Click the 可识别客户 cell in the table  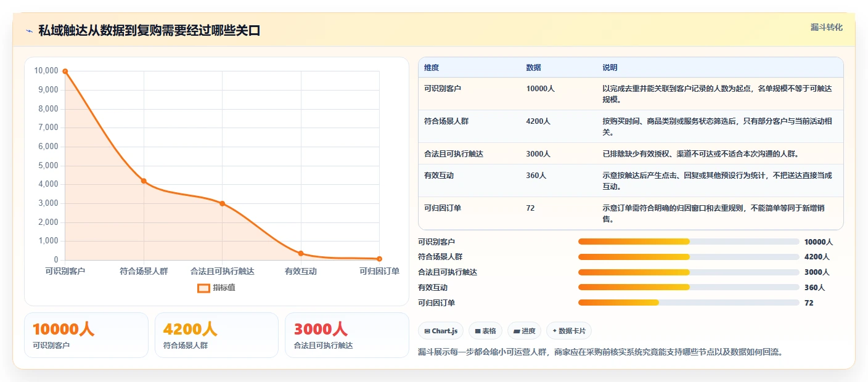(443, 89)
